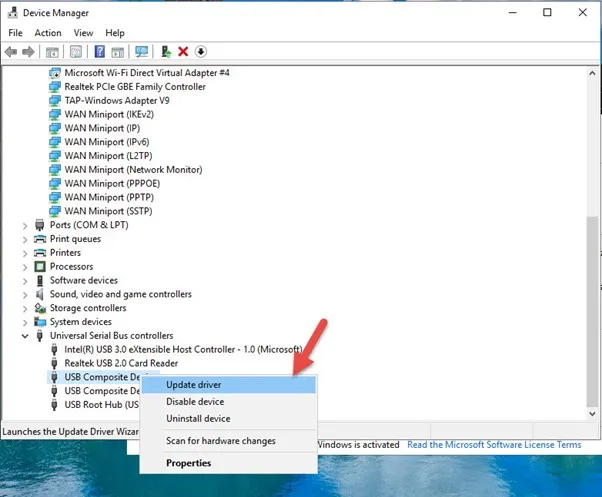602x497 pixels.
Task: Select WAN Miniport (PPPOE)
Action: pos(112,183)
